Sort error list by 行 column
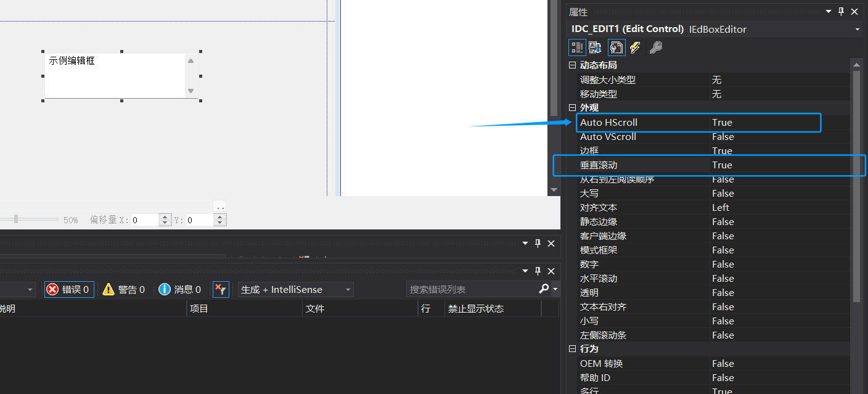Viewport: 868px width, 394px height. (x=432, y=309)
